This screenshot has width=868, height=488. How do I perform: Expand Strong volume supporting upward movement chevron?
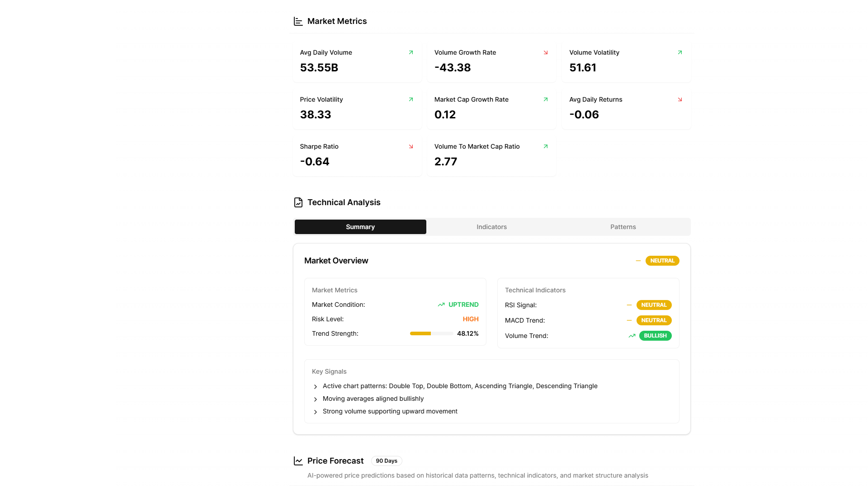316,412
